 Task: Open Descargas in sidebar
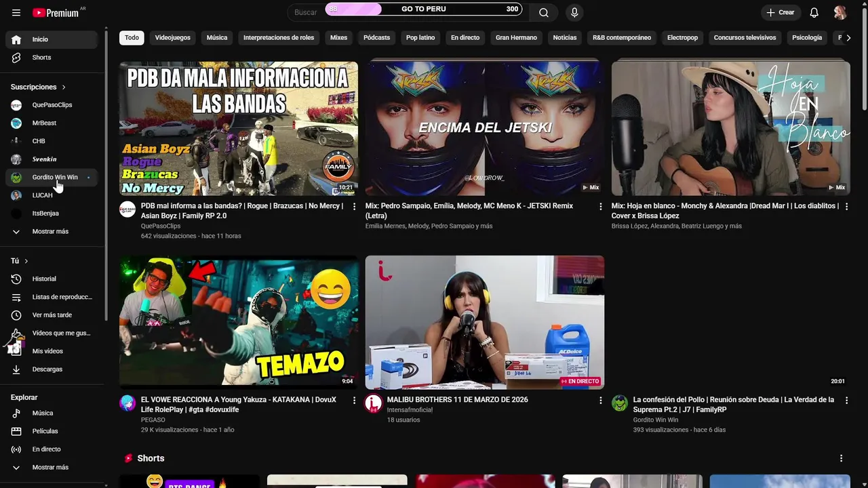(x=52, y=369)
